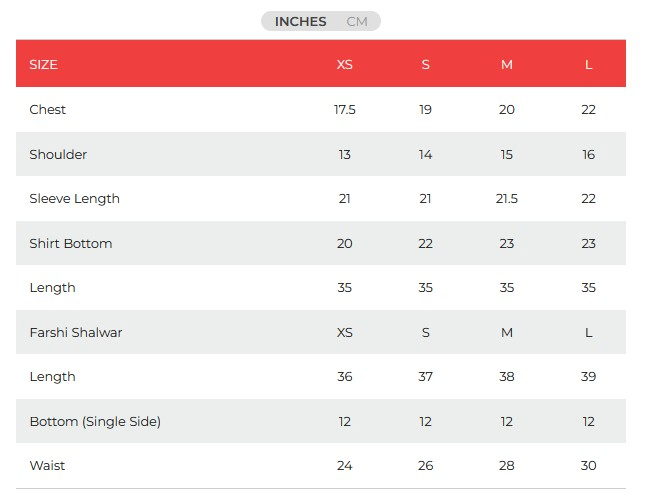Select the Waist row label

click(48, 466)
